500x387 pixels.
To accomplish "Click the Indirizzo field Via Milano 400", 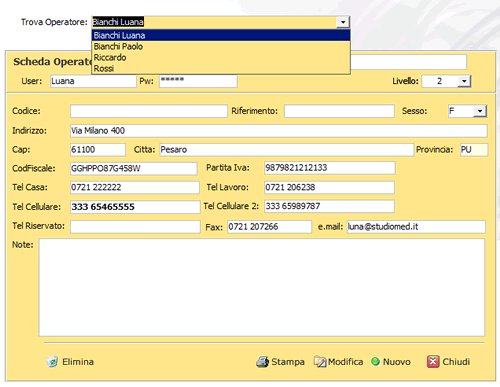I will click(x=279, y=131).
